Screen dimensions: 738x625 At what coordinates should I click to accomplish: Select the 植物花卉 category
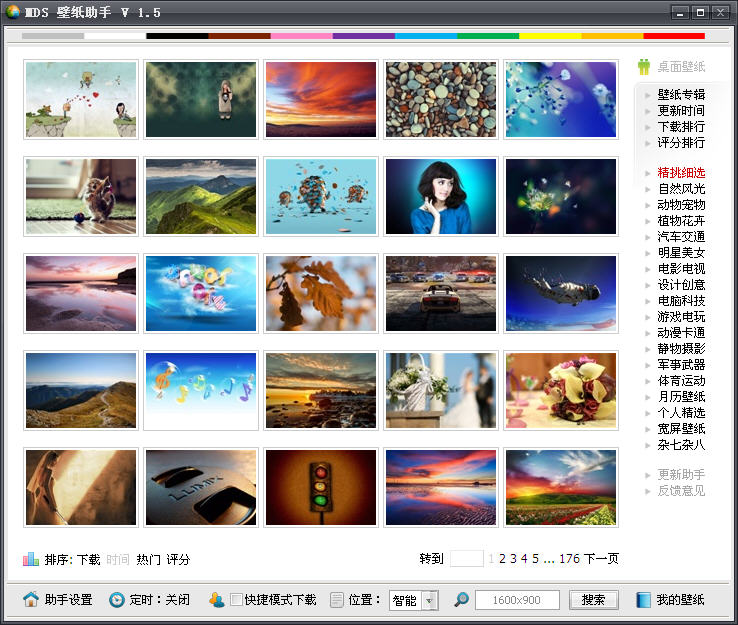[x=681, y=221]
